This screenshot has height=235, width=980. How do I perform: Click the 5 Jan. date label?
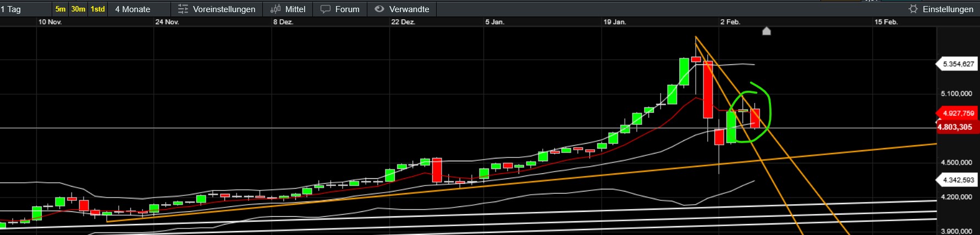tap(495, 22)
